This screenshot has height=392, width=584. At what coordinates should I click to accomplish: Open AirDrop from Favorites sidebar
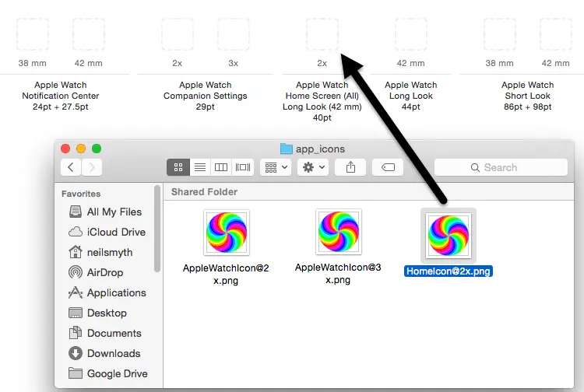tap(104, 272)
